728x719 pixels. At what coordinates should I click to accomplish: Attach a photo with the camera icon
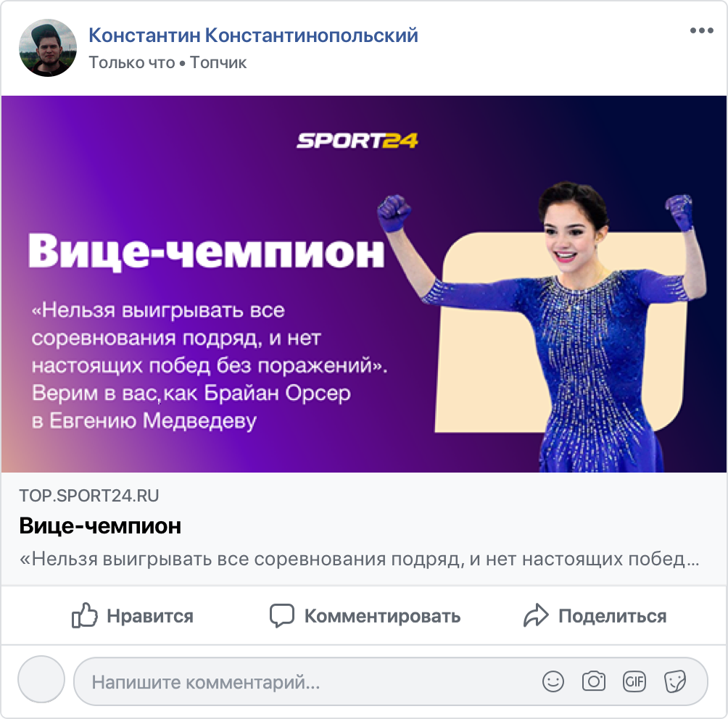pos(593,681)
